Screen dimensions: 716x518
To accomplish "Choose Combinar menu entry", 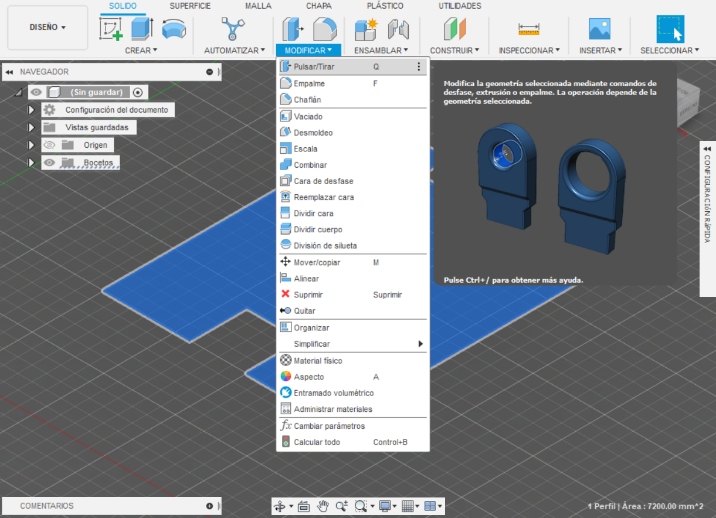I will 353,165.
